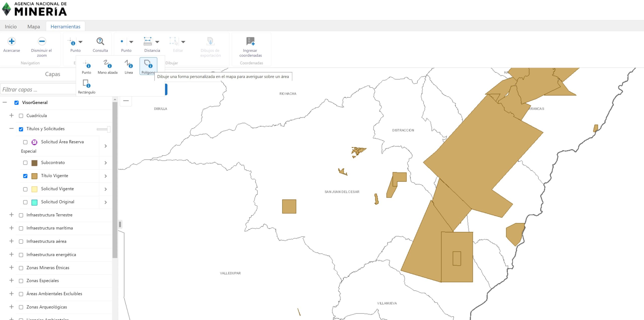Open the Consulta query tool
This screenshot has height=320, width=644.
[x=100, y=42]
